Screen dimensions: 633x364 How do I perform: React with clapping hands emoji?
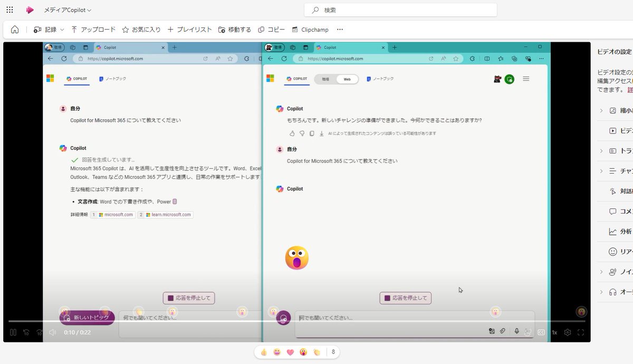tap(317, 352)
